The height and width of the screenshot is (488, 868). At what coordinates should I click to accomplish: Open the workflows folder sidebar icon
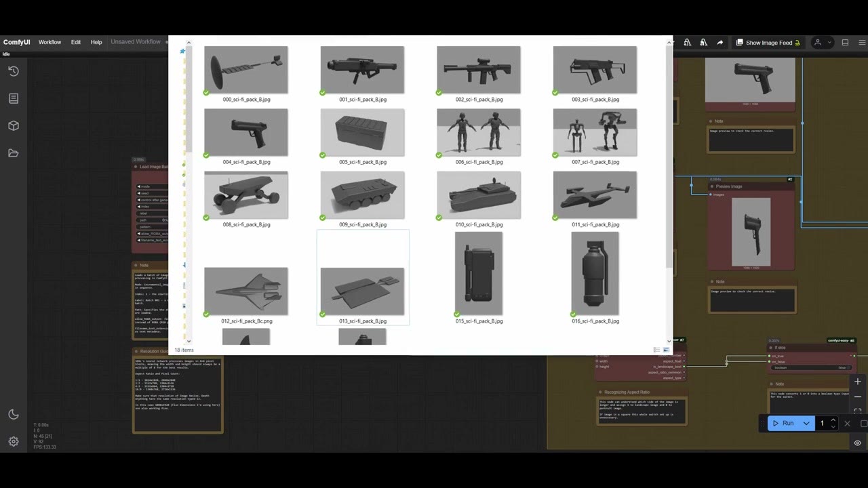click(x=14, y=153)
